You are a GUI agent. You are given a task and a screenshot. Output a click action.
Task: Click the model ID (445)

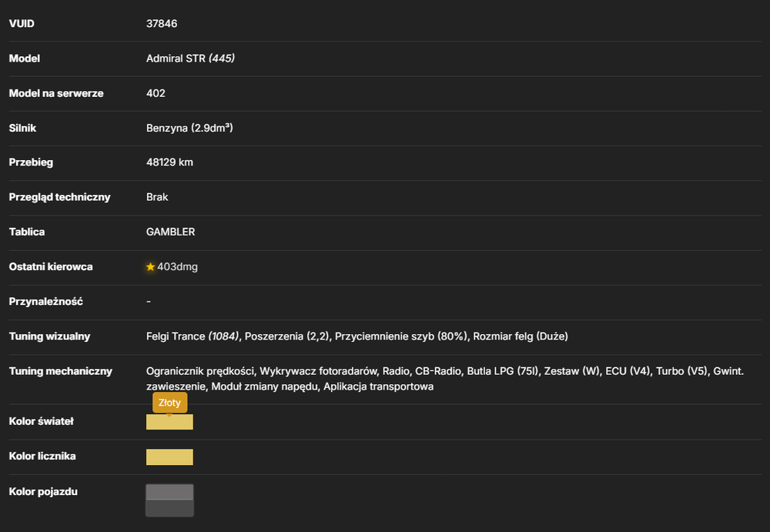(x=222, y=59)
